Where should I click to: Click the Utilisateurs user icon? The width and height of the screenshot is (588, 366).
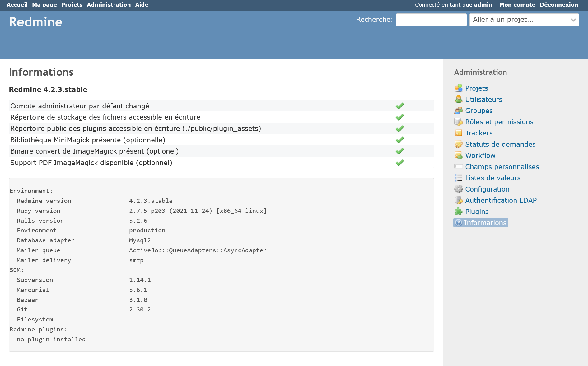pyautogui.click(x=458, y=99)
